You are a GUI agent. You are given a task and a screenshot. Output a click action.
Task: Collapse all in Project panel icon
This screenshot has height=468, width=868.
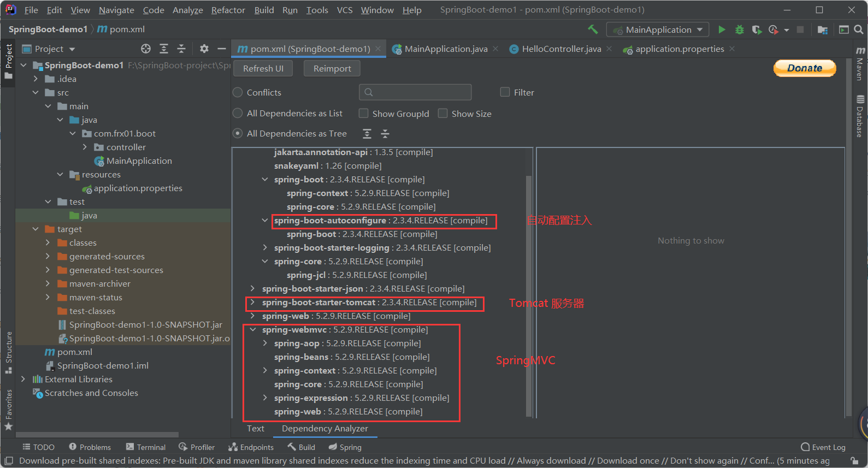tap(181, 49)
